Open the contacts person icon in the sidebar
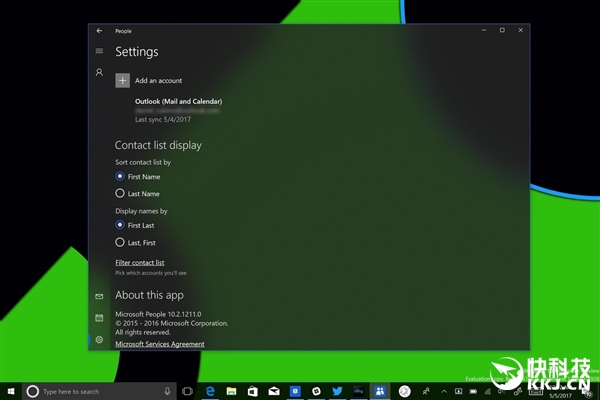 click(x=99, y=72)
